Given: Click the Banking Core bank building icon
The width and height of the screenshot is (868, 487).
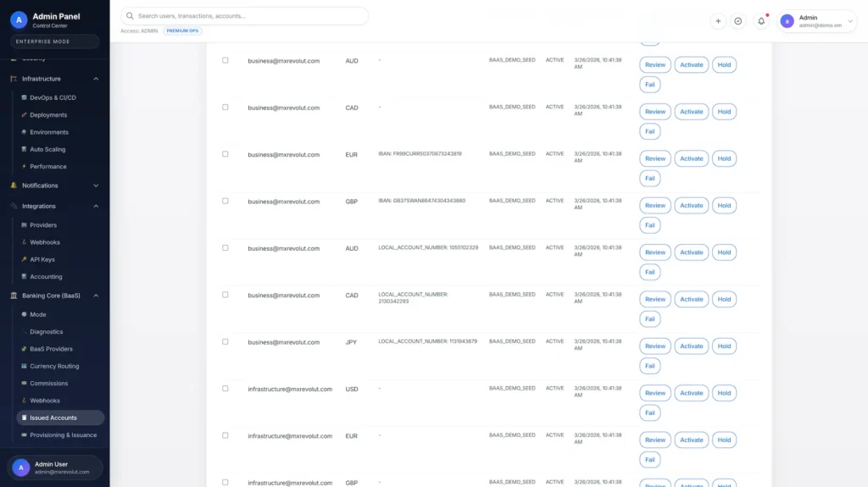Looking at the screenshot, I should coord(14,296).
